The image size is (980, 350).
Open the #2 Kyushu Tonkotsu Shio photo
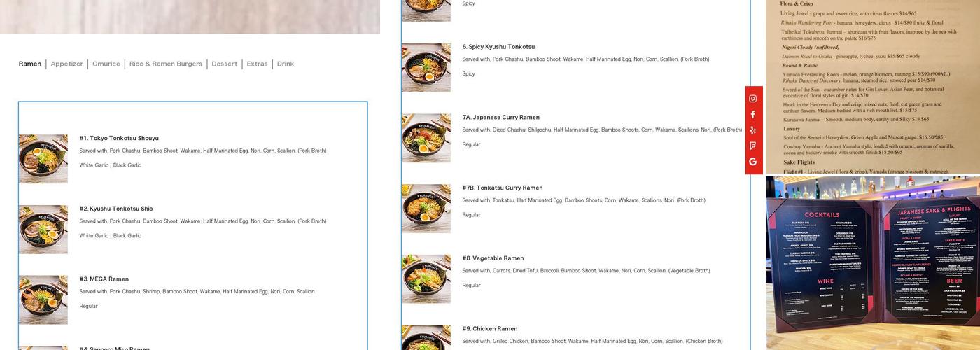43,230
